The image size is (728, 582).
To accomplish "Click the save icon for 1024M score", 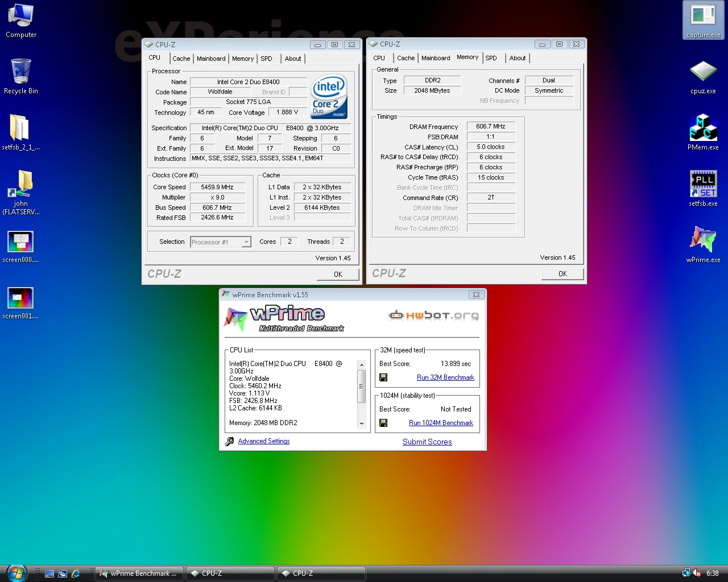I will point(383,423).
